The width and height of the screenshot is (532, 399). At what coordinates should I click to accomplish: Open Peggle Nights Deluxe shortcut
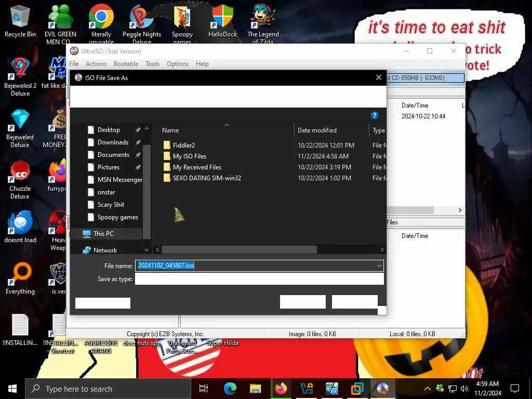(142, 24)
